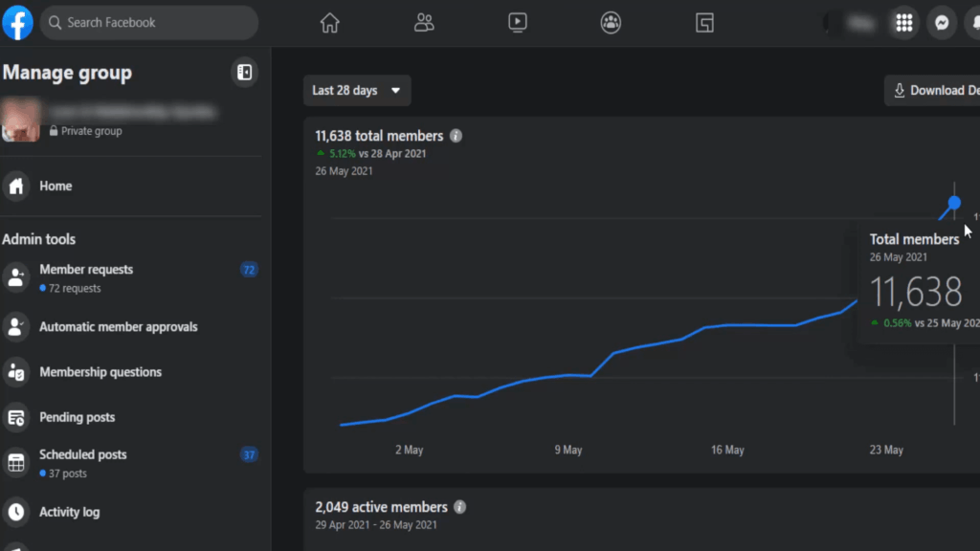Open Pending posts
Image resolution: width=980 pixels, height=551 pixels.
(131, 417)
